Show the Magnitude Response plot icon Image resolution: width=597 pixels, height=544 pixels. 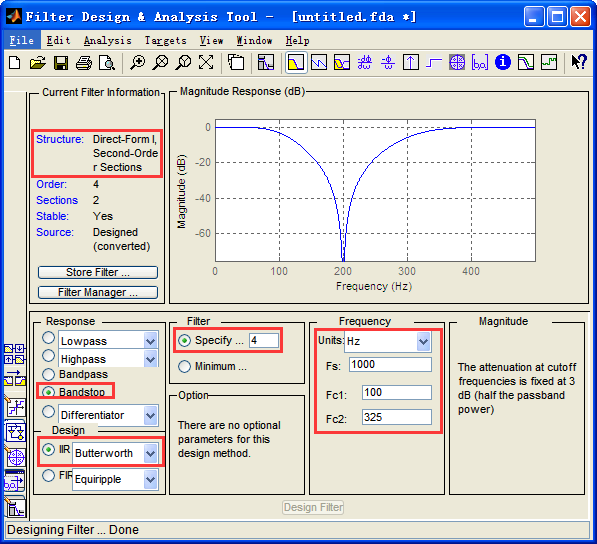click(x=296, y=62)
